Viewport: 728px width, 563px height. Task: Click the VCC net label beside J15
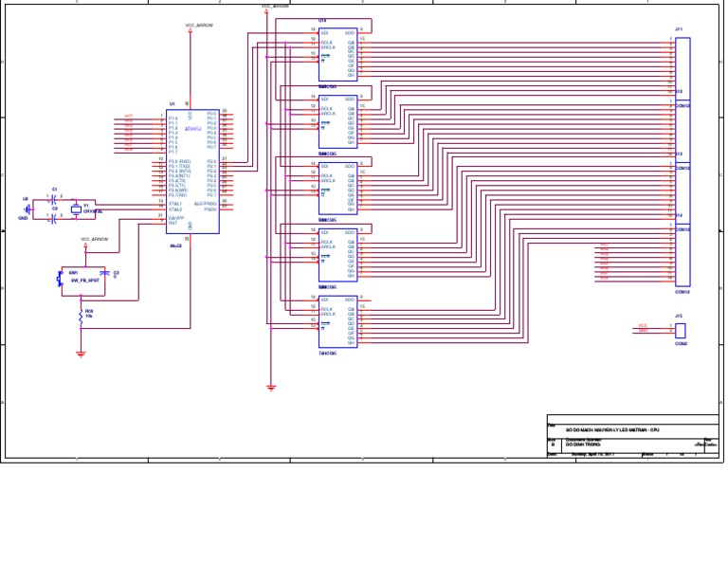point(643,326)
